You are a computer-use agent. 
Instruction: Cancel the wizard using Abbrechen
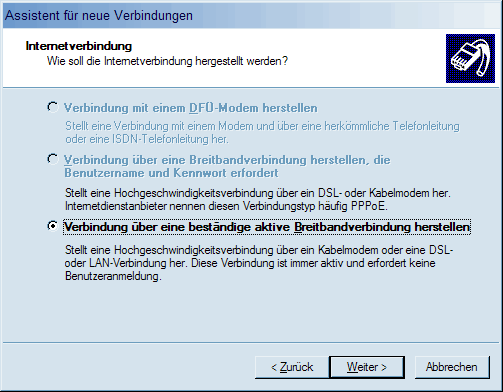[452, 367]
